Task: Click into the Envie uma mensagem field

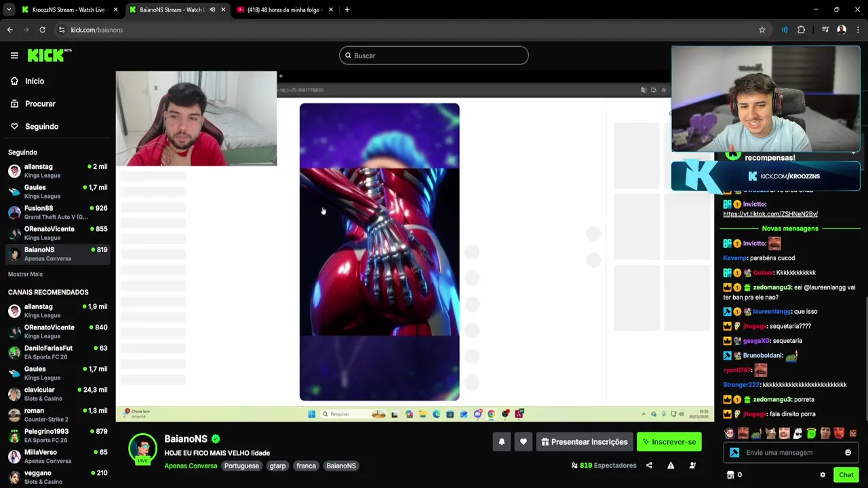Action: point(790,453)
